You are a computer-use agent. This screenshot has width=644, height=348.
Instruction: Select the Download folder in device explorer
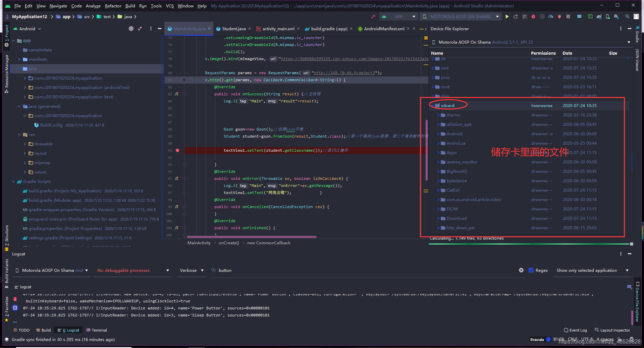tap(456, 218)
